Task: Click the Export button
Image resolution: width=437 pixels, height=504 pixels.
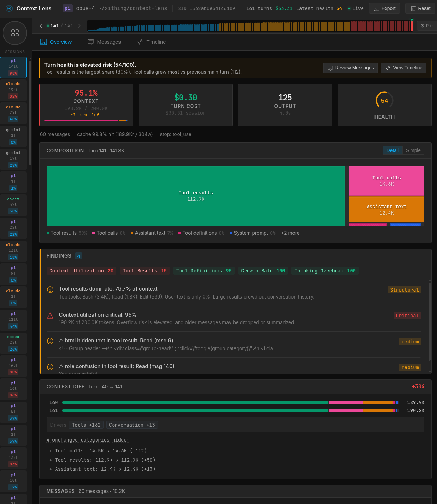Action: (x=385, y=8)
